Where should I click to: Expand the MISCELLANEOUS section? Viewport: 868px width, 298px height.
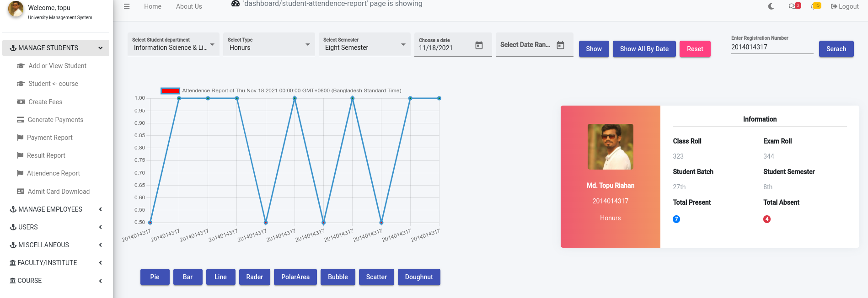(x=56, y=245)
